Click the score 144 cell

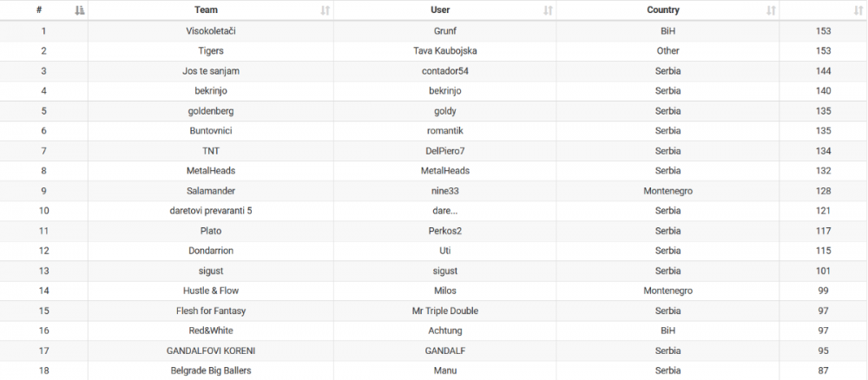pyautogui.click(x=823, y=71)
